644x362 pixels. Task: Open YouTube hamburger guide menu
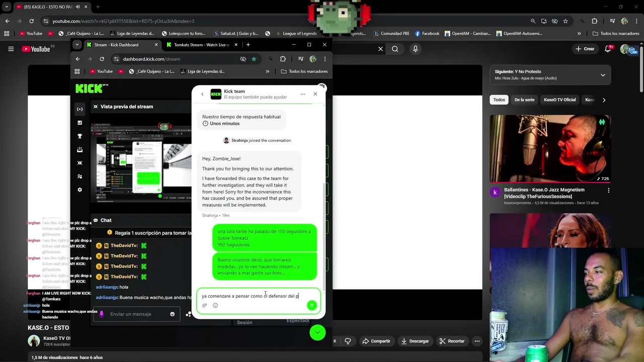pyautogui.click(x=11, y=49)
